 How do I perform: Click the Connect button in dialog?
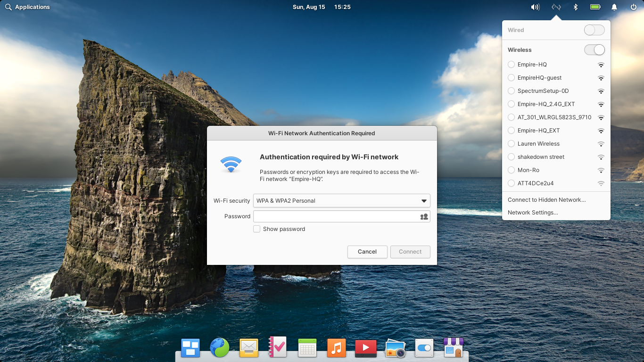[410, 252]
